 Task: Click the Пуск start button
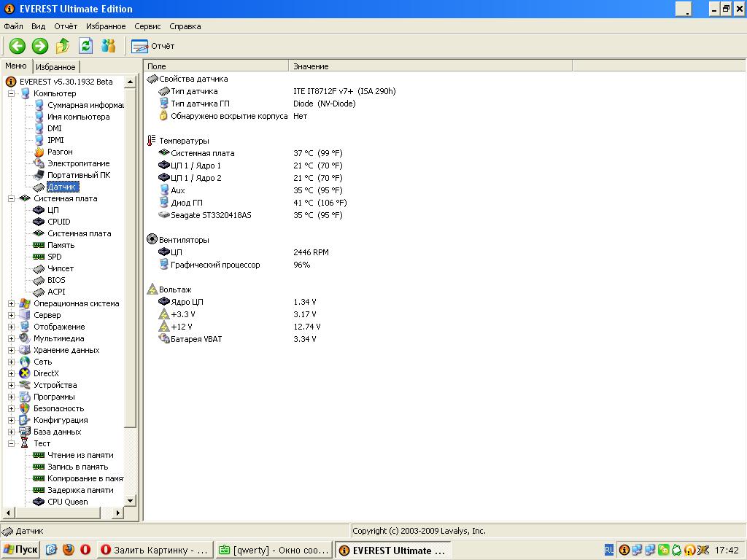(20, 550)
